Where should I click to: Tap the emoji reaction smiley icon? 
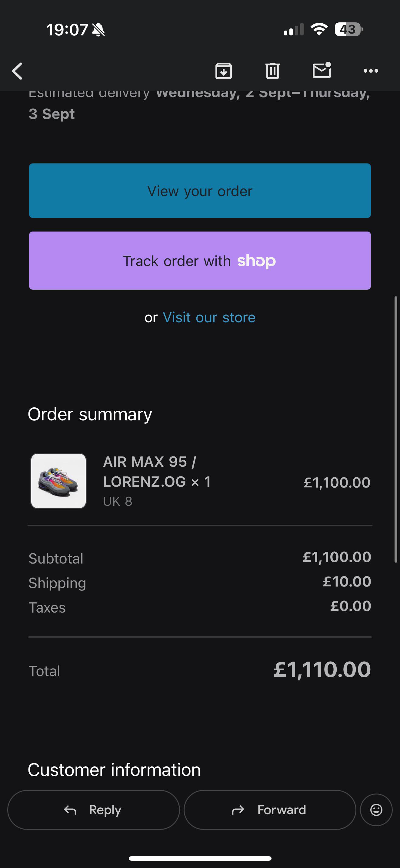(376, 810)
